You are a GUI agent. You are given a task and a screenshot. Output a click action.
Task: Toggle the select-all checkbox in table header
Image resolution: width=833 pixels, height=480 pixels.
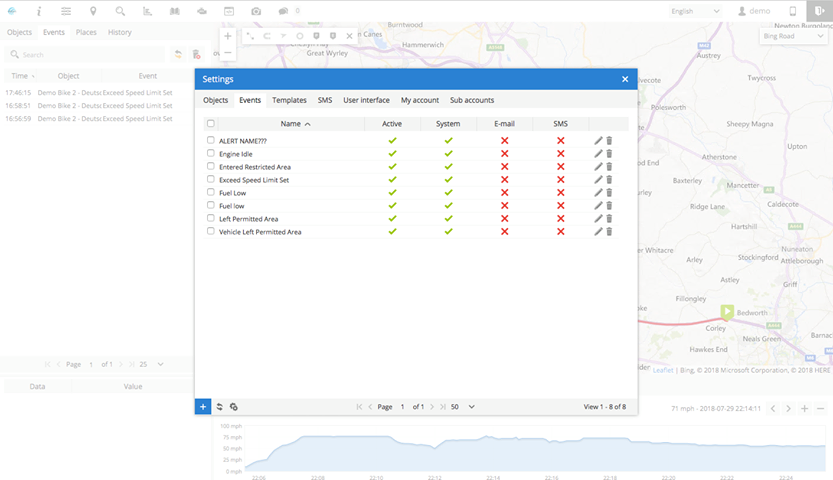pos(211,124)
